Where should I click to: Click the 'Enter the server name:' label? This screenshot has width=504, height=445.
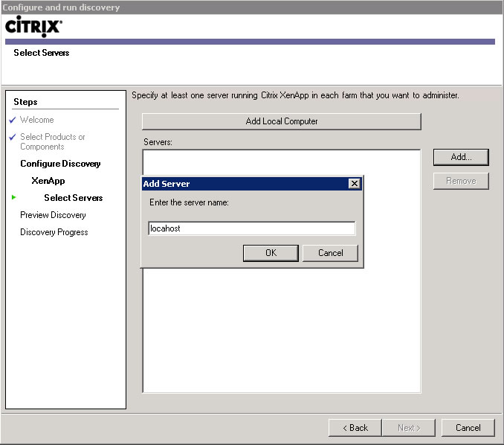pos(189,202)
